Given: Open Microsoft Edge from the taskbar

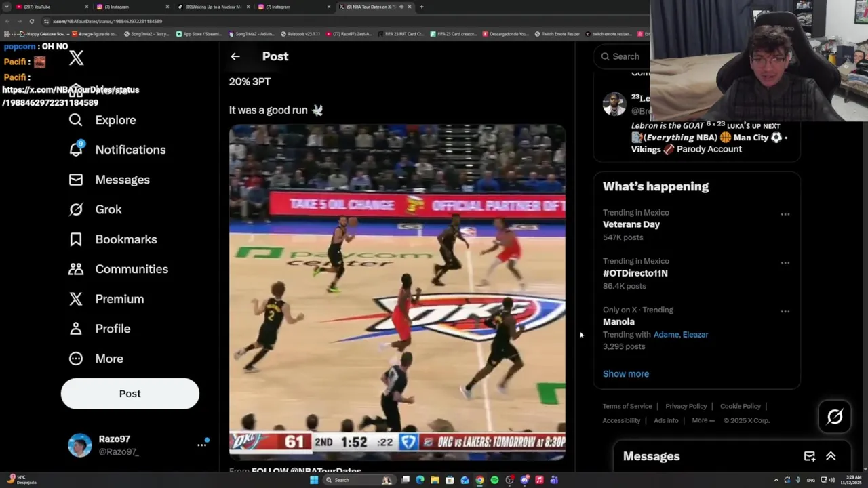Looking at the screenshot, I should [420, 480].
